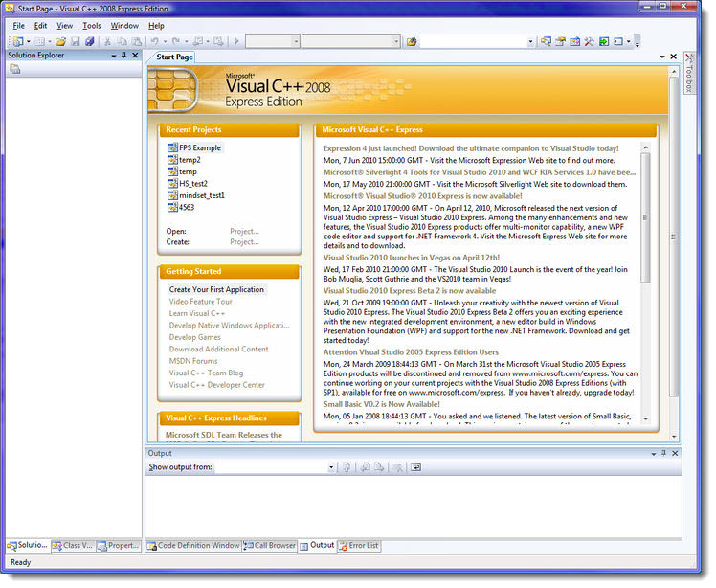
Task: Switch to the Property Manager tab
Action: click(x=119, y=546)
